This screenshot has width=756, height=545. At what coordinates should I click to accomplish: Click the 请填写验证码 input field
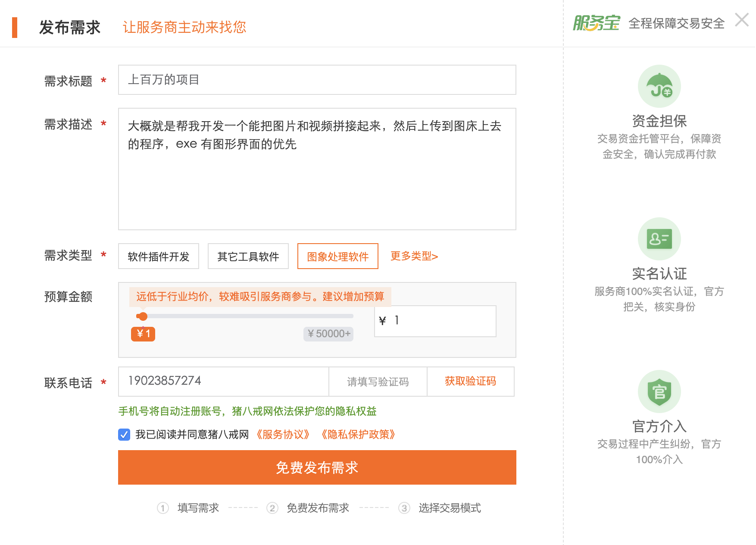click(378, 382)
